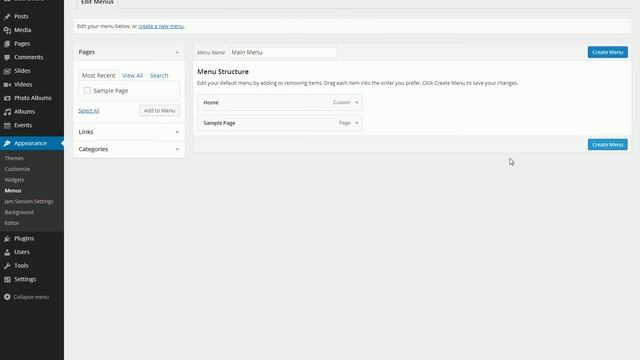Open Jam Session Settings submenu item
The height and width of the screenshot is (360, 640).
point(29,202)
